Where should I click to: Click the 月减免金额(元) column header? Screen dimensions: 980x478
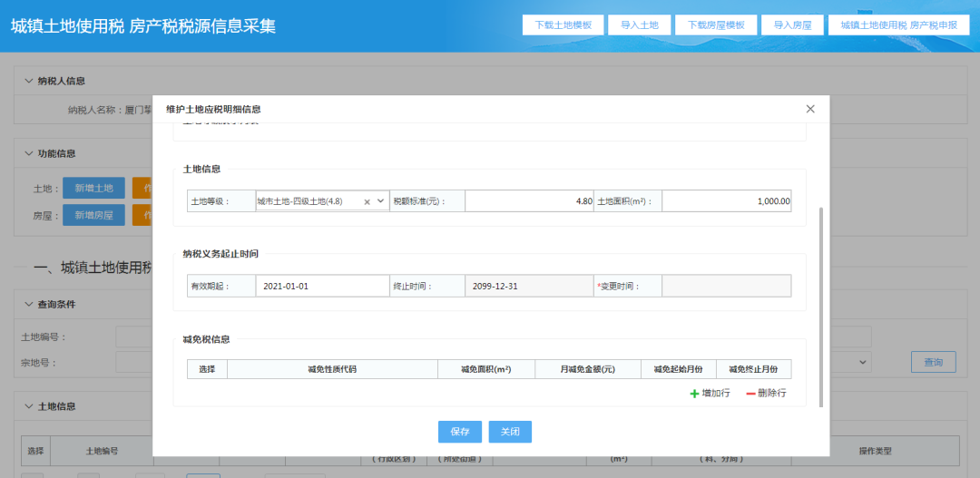[x=588, y=369]
